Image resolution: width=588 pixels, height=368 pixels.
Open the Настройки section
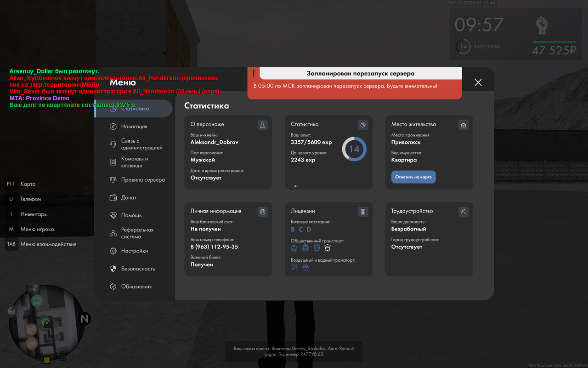(x=134, y=251)
